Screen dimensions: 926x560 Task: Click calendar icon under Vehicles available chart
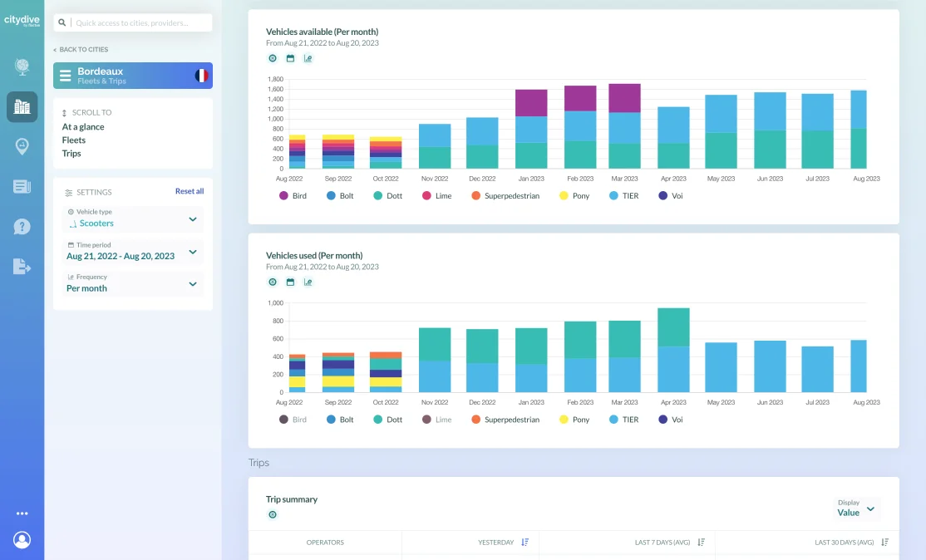290,59
